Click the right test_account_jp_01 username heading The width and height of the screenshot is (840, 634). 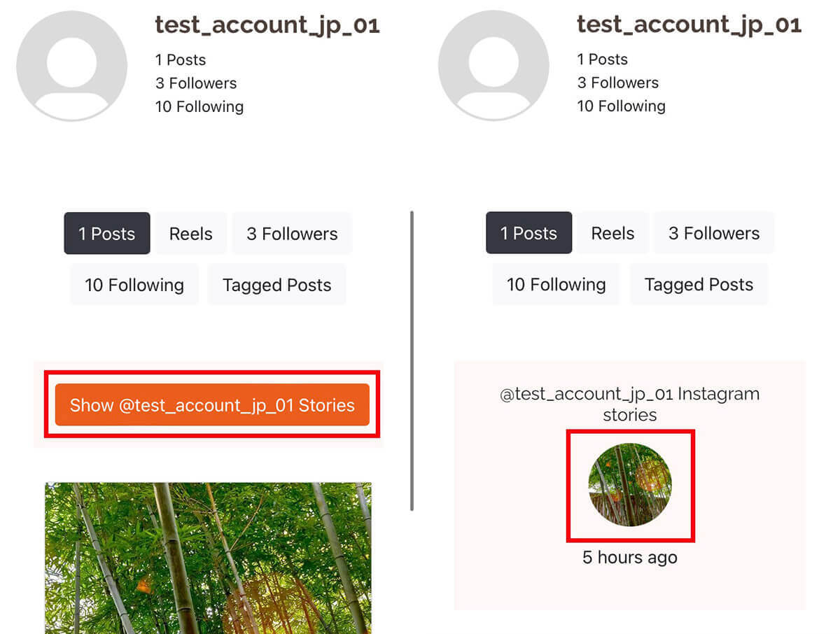tap(689, 24)
